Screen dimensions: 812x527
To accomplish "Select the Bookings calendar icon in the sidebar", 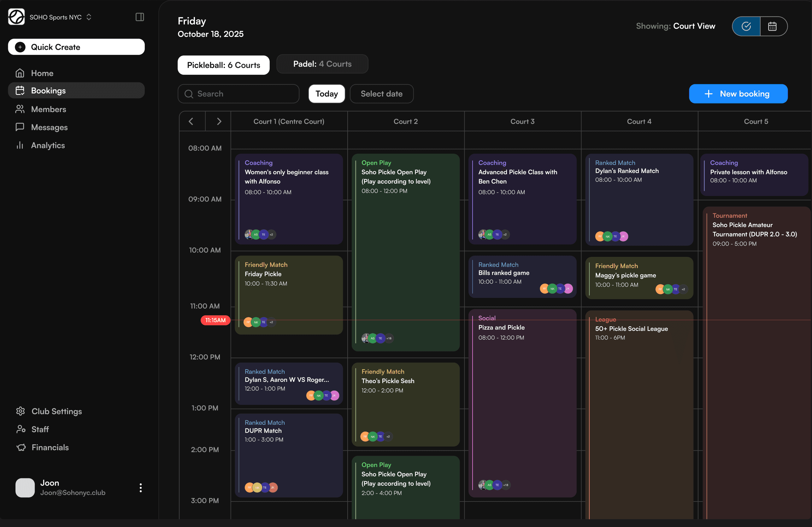I will click(20, 90).
